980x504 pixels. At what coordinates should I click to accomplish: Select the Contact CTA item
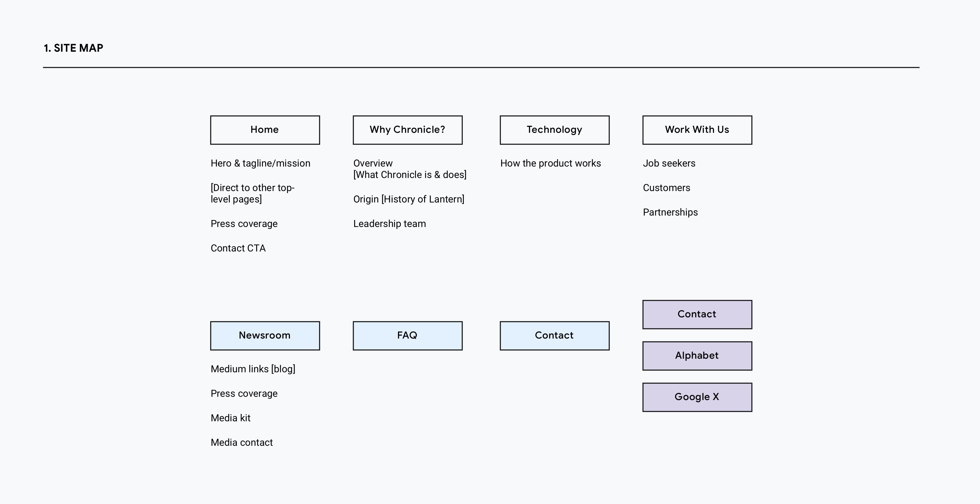click(x=238, y=248)
